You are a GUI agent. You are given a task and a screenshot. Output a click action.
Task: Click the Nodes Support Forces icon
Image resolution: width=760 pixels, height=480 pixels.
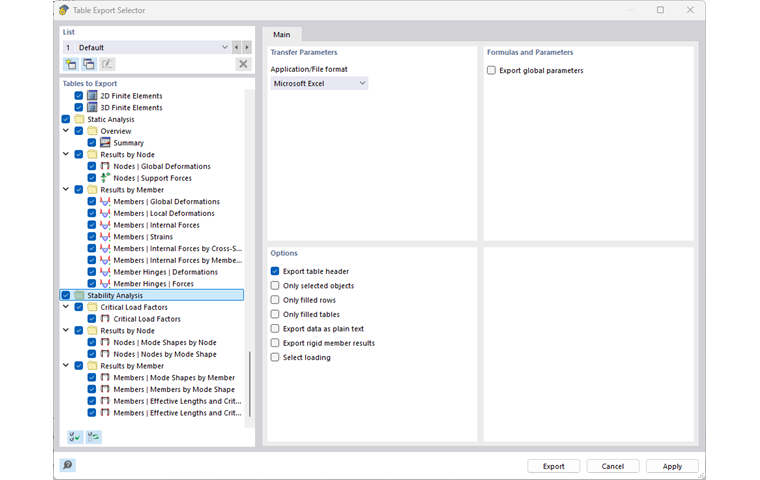105,177
